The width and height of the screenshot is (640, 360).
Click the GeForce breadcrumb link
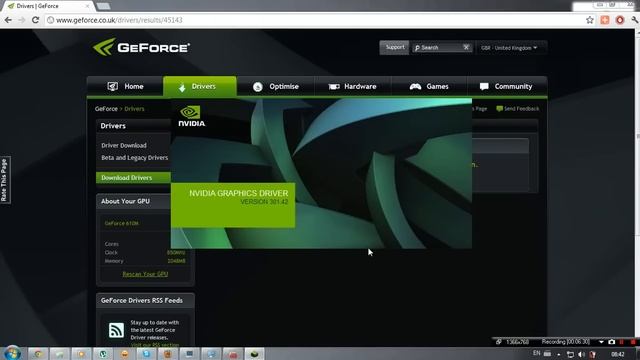click(x=106, y=109)
